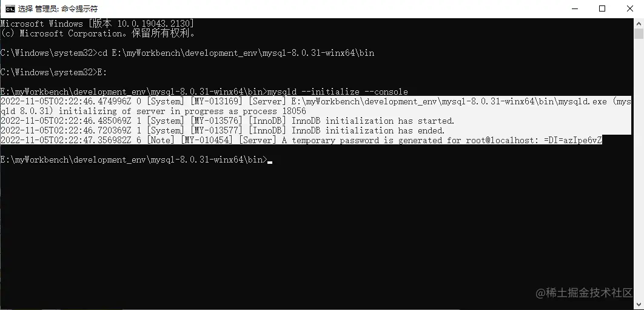Open the Command Prompt system menu icon
This screenshot has width=644, height=310.
coord(10,8)
